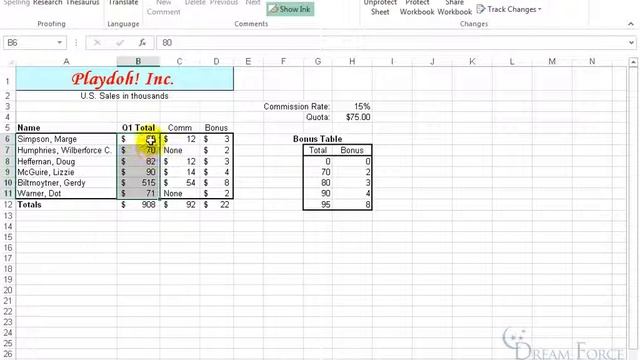Image resolution: width=640 pixels, height=360 pixels.
Task: Click the 'Biltmoytner, Gerdy' cell
Action: (x=66, y=182)
